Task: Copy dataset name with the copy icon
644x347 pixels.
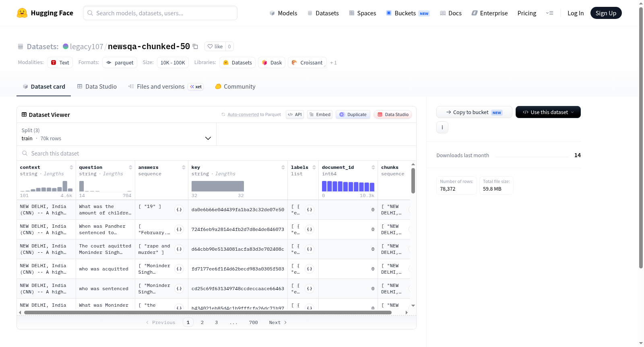Action: (196, 46)
